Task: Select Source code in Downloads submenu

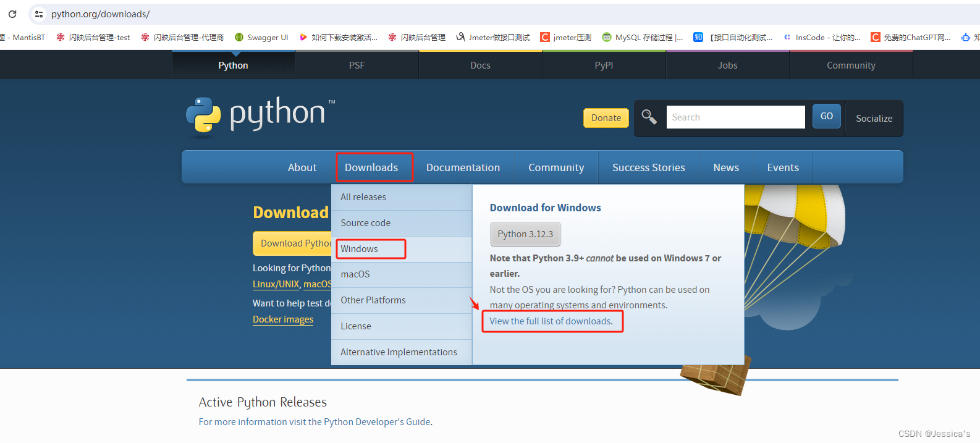Action: [x=402, y=223]
